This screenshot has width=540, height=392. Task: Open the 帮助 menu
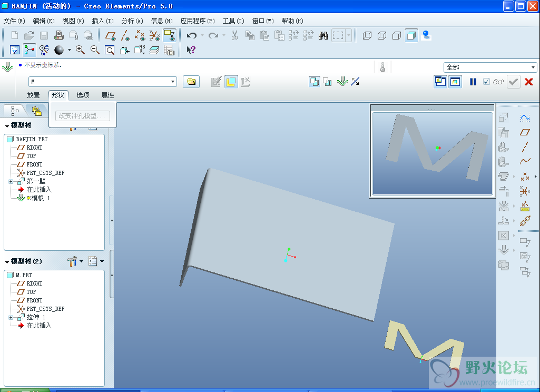(292, 21)
